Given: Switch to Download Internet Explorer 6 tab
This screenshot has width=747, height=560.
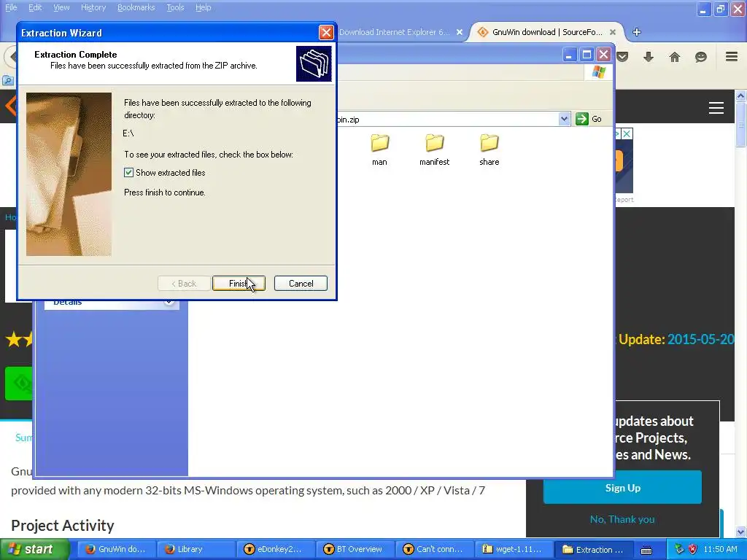Looking at the screenshot, I should [394, 32].
